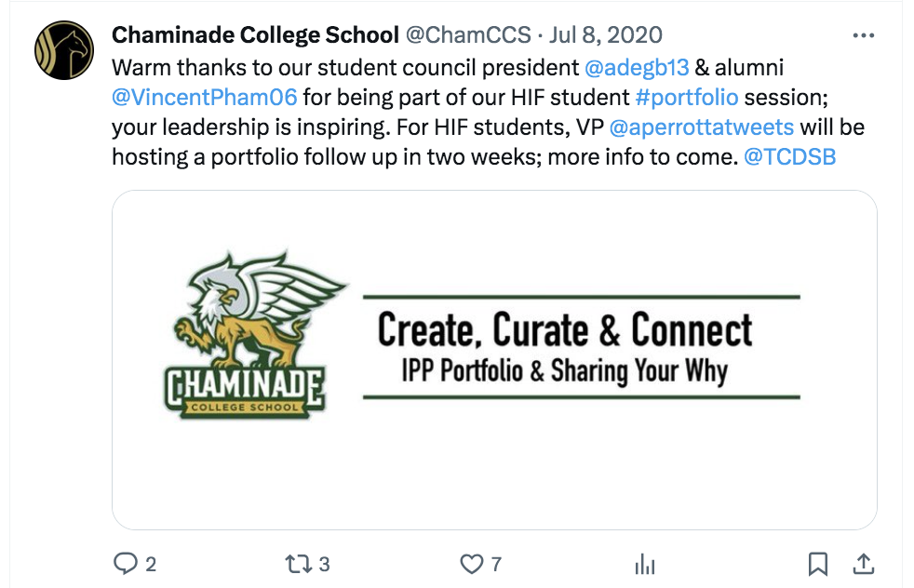Click the @aperrottatweets mention
The image size is (914, 588).
coord(701,127)
